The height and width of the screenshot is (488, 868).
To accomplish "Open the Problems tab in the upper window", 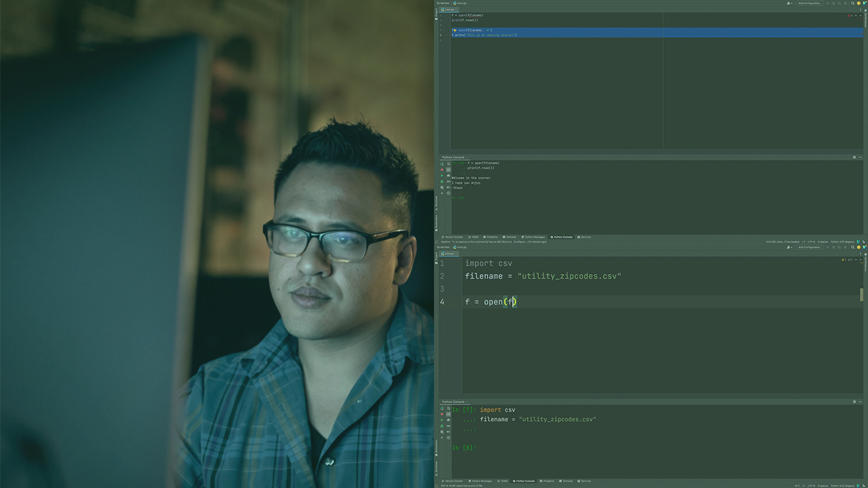I will (490, 237).
